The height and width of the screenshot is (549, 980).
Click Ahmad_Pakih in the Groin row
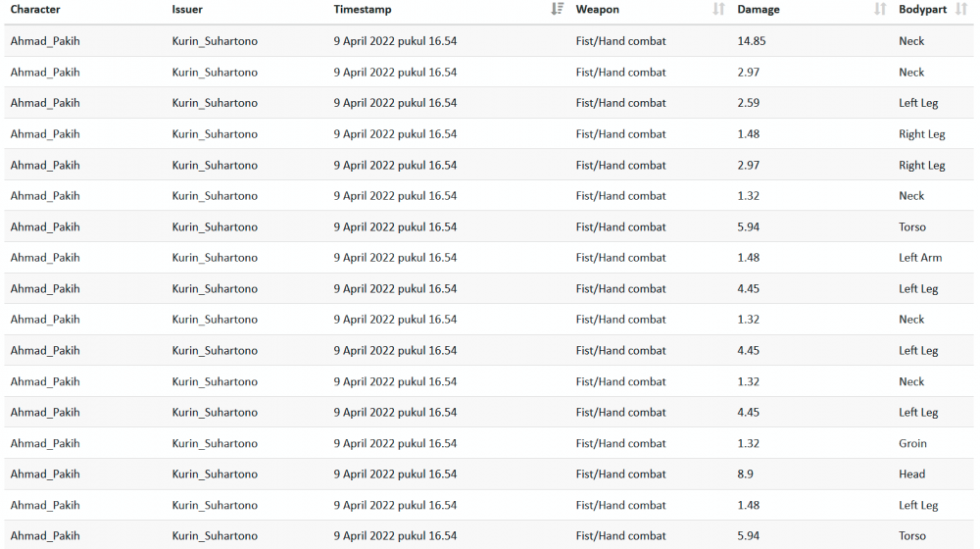(45, 443)
